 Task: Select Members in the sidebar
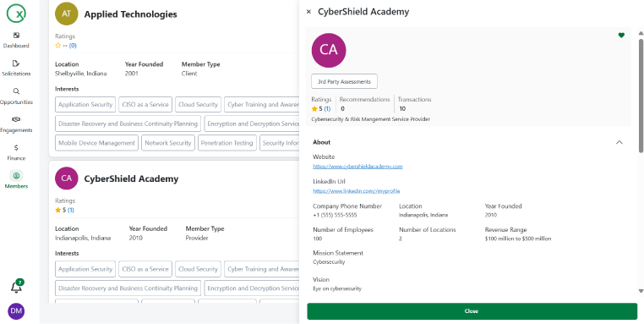pos(16,180)
